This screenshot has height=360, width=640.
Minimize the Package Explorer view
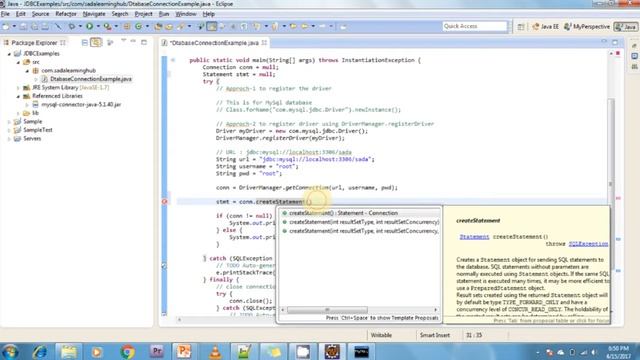[x=133, y=42]
